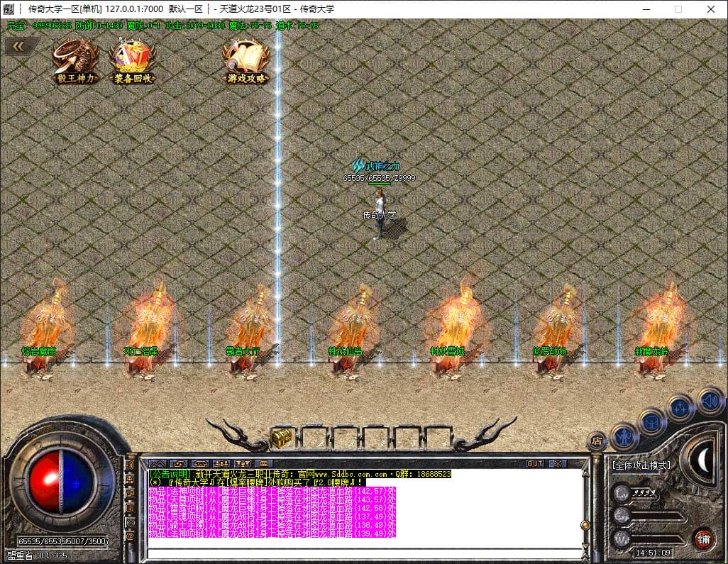Open the skills round button with stars
The width and height of the screenshot is (728, 564).
(680, 408)
